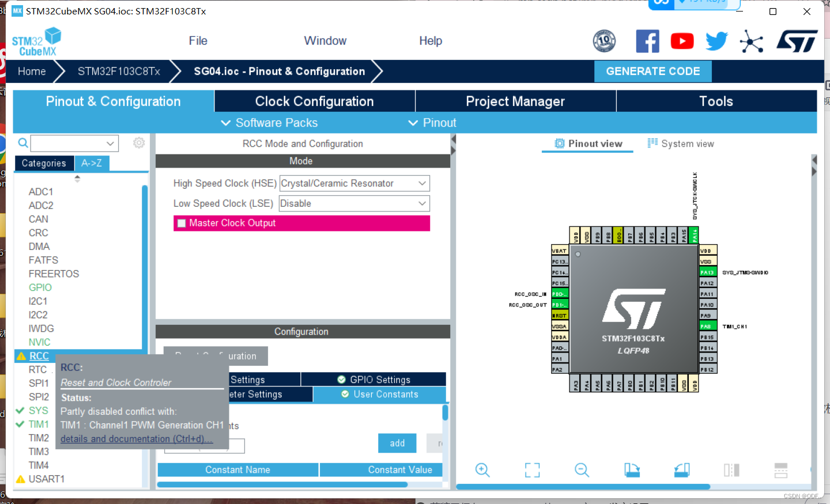Select Categories tab

coord(44,164)
